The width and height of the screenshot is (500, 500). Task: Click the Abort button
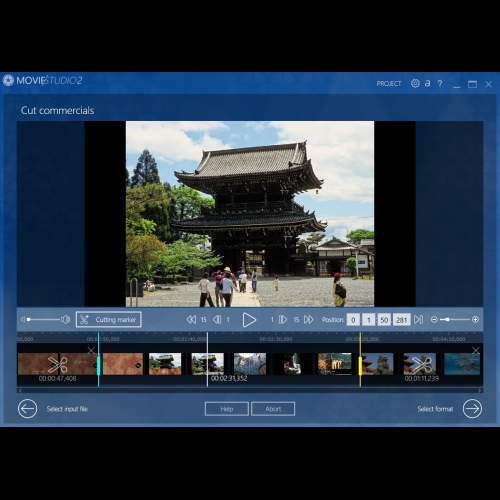pyautogui.click(x=273, y=409)
